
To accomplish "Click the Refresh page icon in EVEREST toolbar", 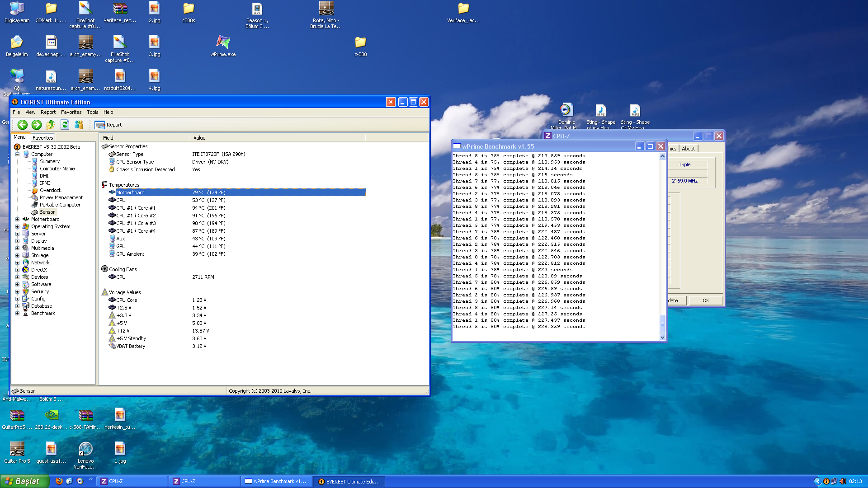I will click(x=65, y=125).
